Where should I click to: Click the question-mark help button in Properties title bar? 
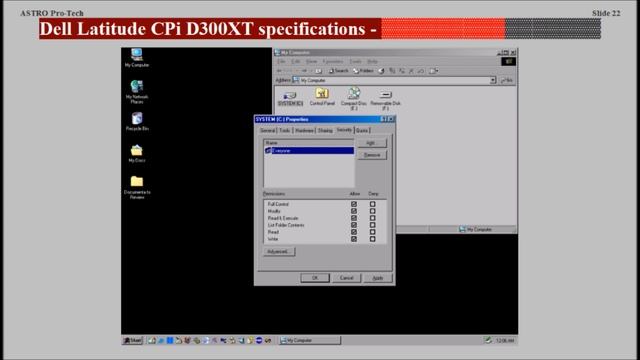pos(384,119)
